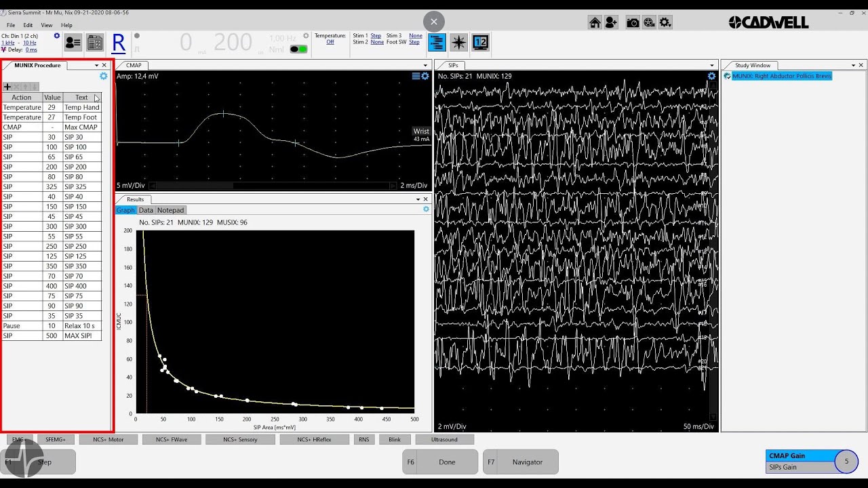Open Results panel gear settings
The width and height of the screenshot is (868, 488).
pyautogui.click(x=426, y=209)
